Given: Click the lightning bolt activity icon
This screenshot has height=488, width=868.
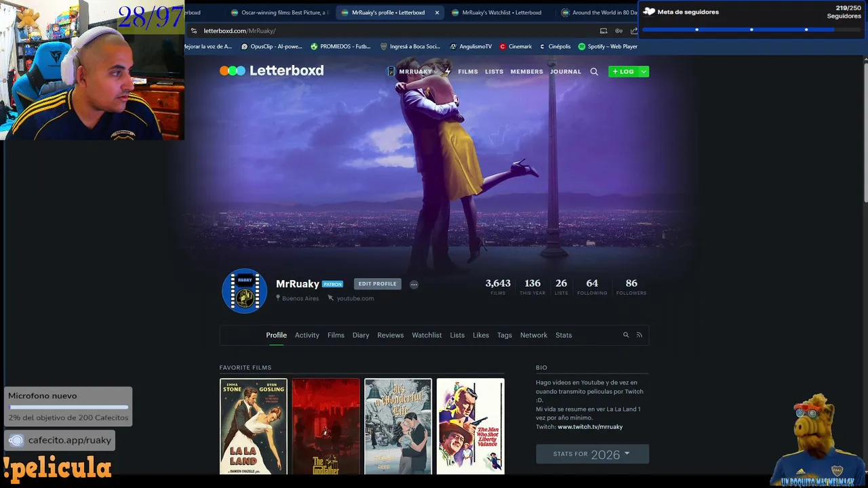Looking at the screenshot, I should pyautogui.click(x=447, y=71).
